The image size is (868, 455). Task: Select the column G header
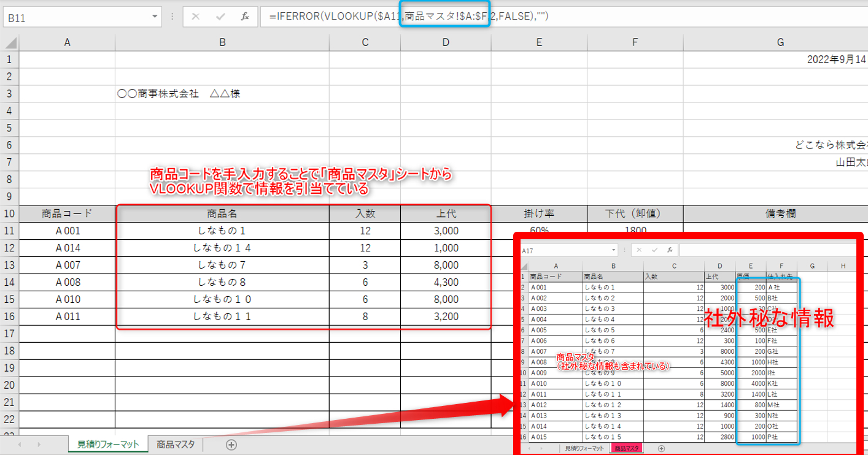[780, 42]
